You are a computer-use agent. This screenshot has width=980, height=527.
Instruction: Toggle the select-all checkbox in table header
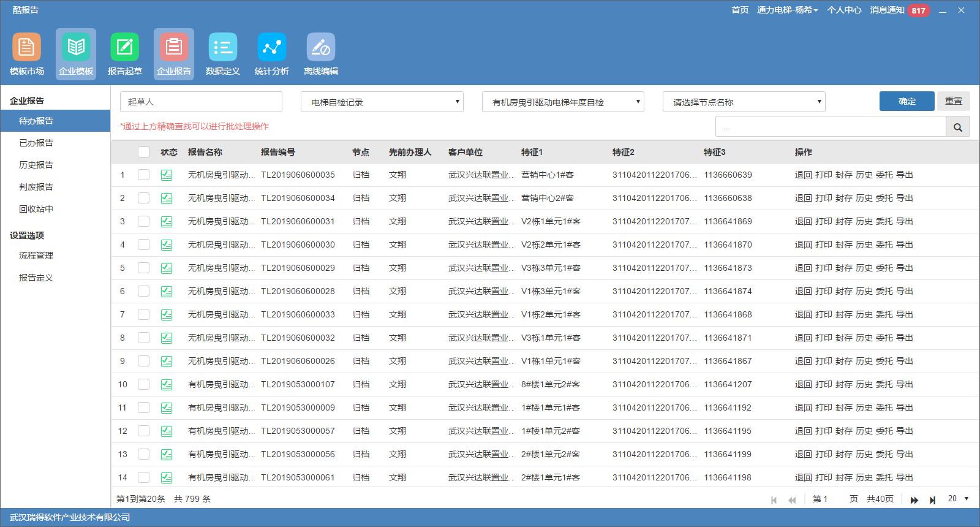point(143,152)
